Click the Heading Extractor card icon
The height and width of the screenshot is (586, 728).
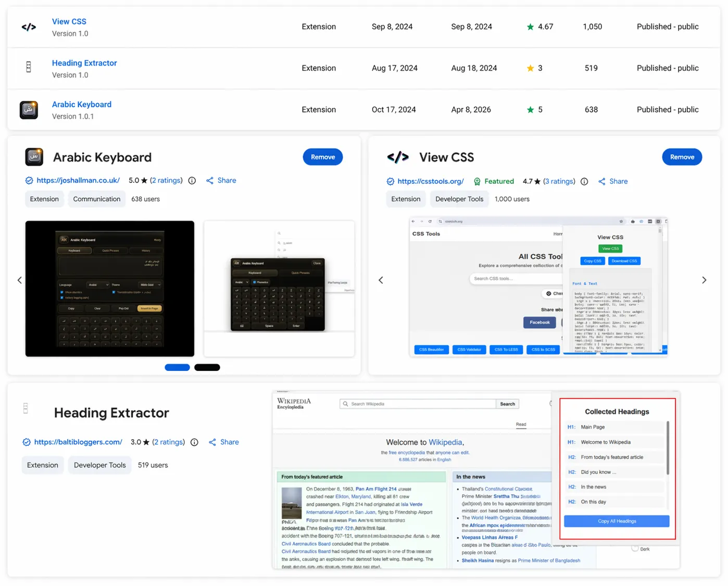26,408
